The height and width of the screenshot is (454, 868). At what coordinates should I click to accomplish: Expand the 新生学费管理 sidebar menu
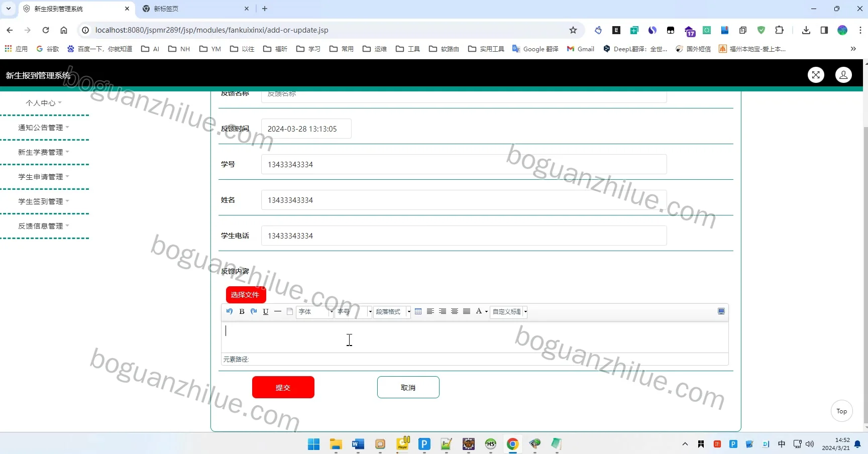tap(44, 152)
